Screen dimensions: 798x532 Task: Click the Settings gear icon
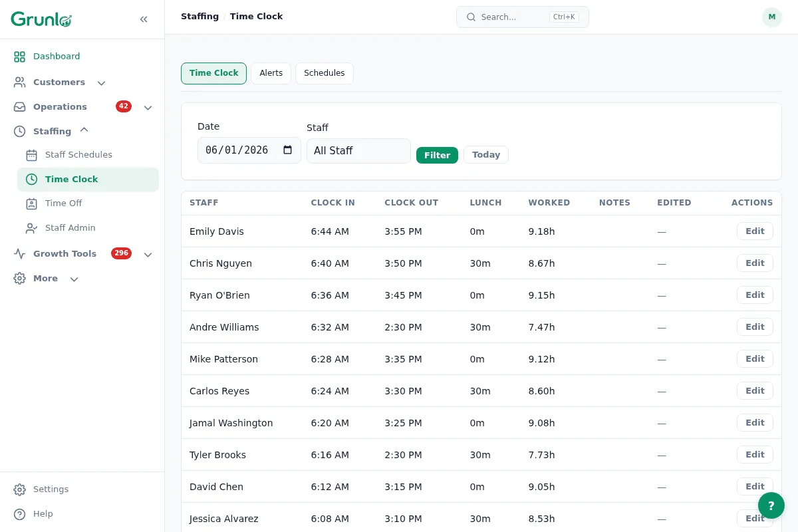pos(19,489)
